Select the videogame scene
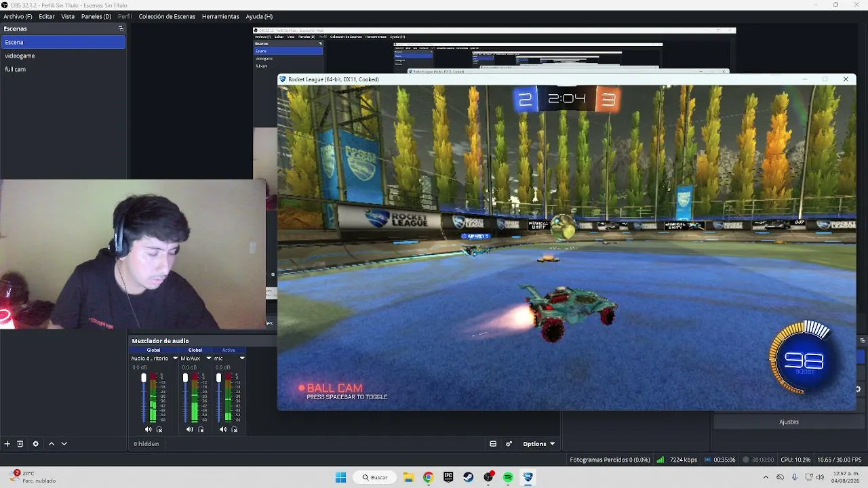The image size is (868, 488). tap(63, 56)
